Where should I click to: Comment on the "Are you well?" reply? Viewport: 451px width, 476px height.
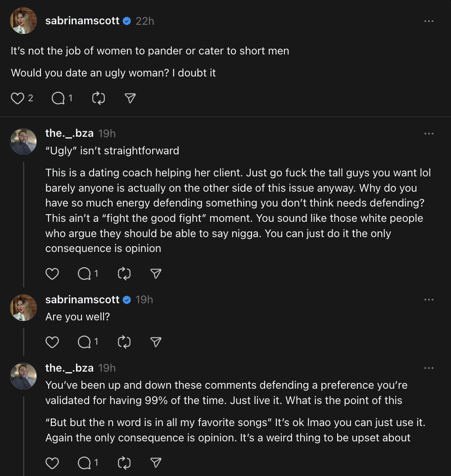(x=84, y=342)
